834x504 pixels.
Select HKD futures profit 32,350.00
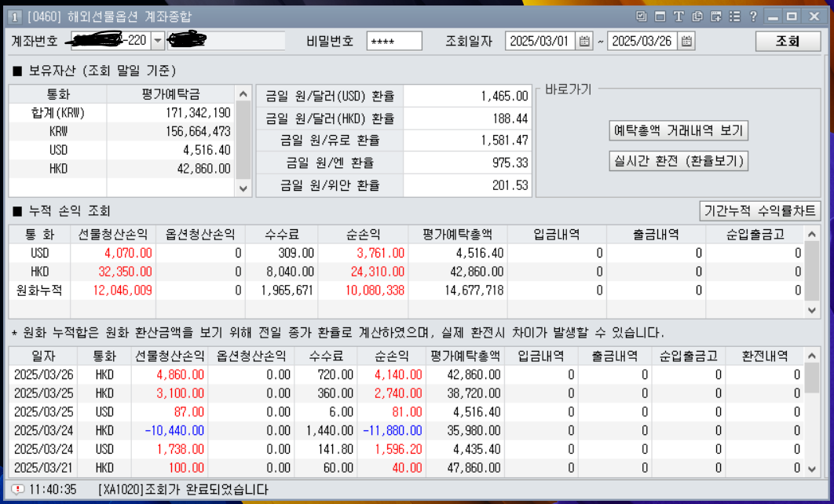click(125, 272)
